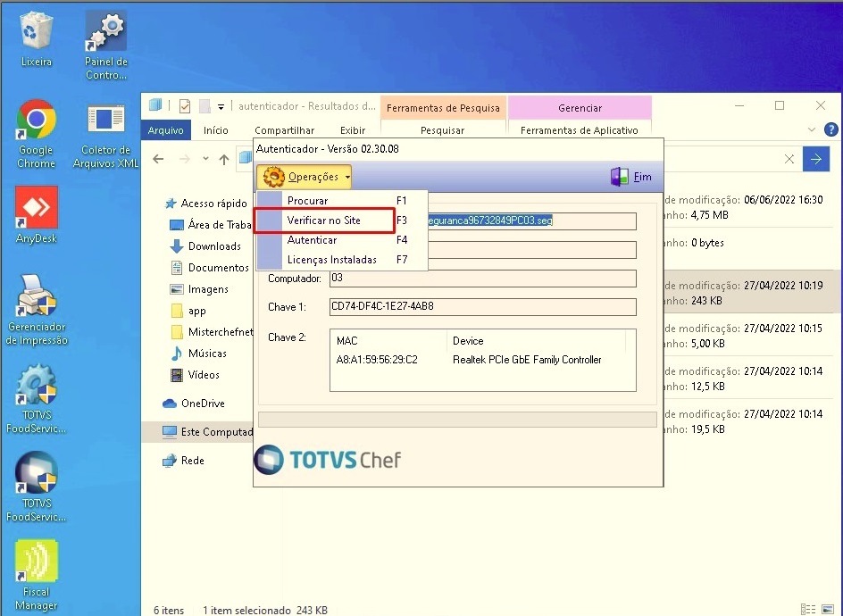Click the Chave 1 input field
The height and width of the screenshot is (616, 843).
pyautogui.click(x=483, y=307)
